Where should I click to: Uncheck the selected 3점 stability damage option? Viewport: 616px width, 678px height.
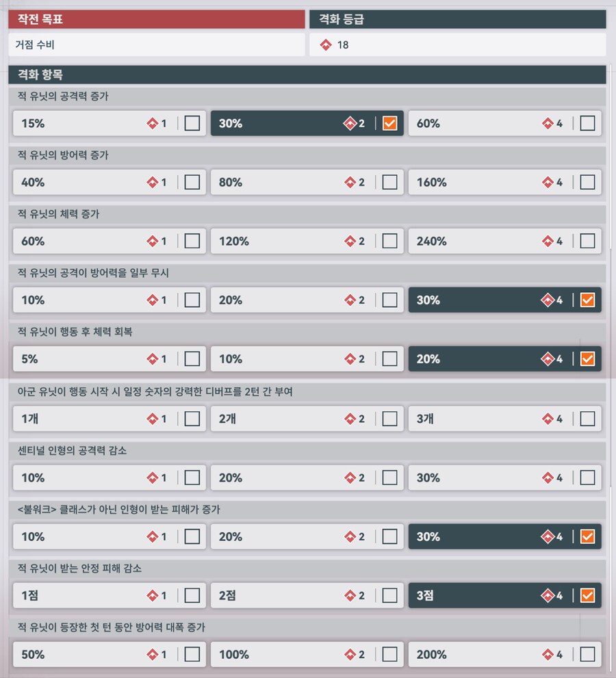[587, 595]
